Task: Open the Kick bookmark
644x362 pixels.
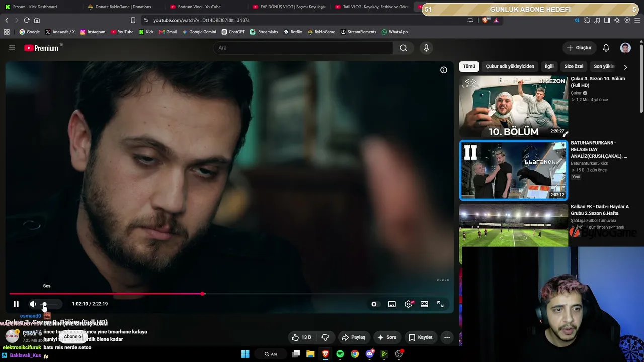Action: pos(146,32)
